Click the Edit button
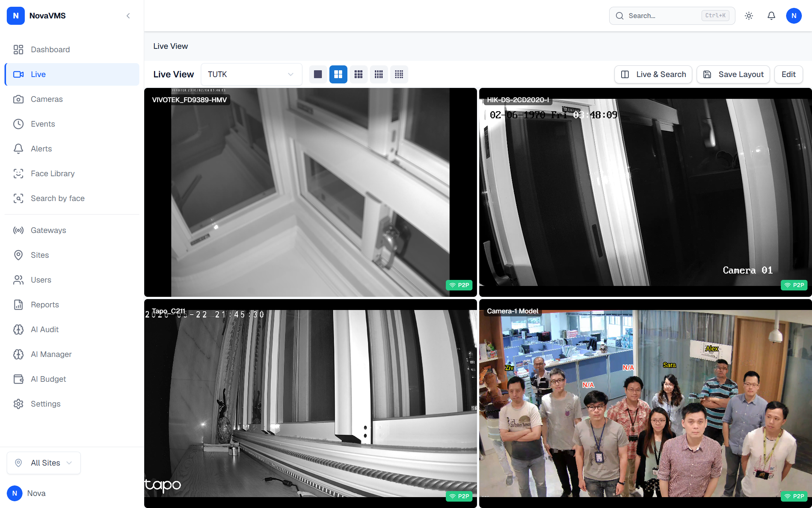 tap(789, 74)
